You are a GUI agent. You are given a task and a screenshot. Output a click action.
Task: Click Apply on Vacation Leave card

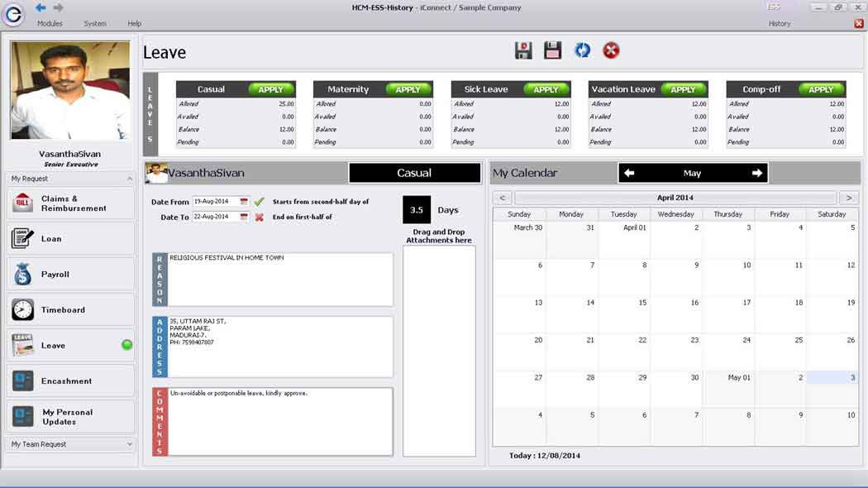click(683, 89)
